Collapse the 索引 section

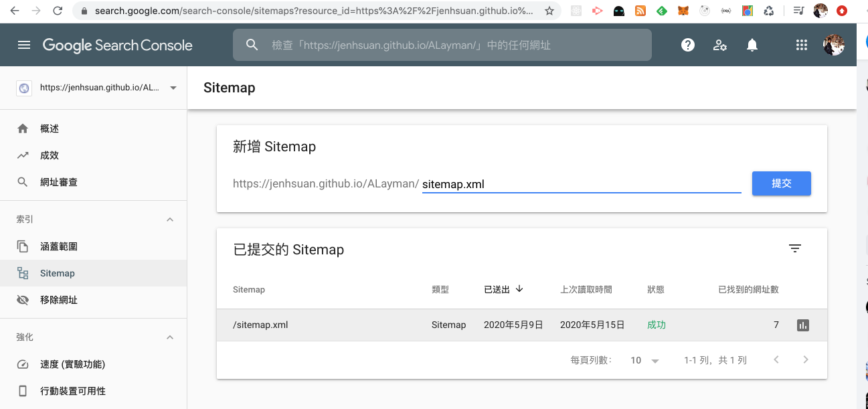[x=170, y=220]
